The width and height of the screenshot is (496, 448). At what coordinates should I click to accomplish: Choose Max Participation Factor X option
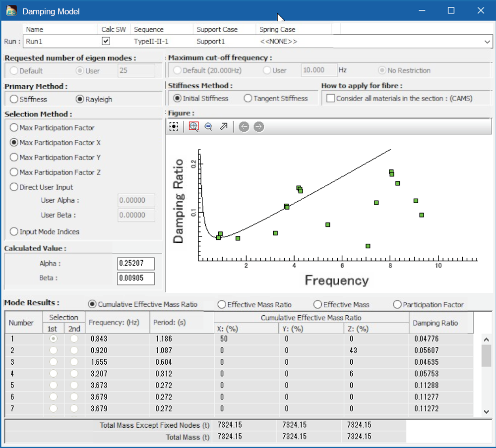point(13,143)
